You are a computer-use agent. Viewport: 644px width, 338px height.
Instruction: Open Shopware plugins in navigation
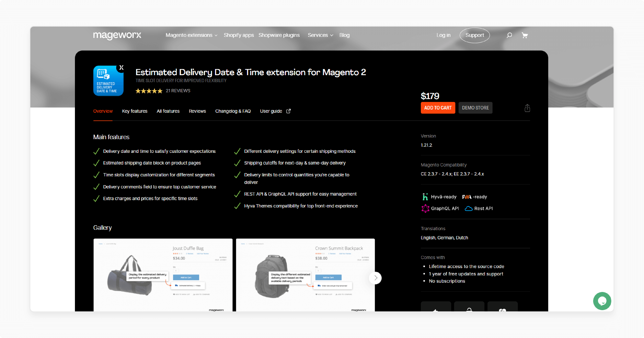point(279,35)
